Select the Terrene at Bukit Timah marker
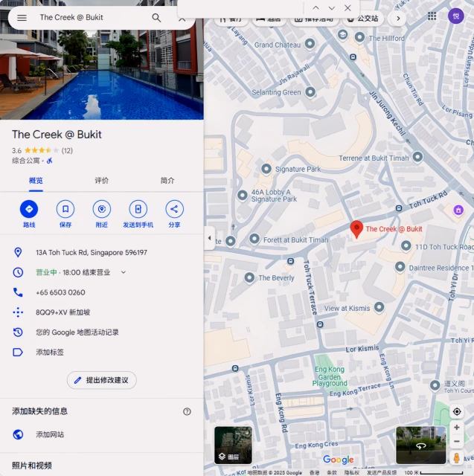This screenshot has height=476, width=474. pyautogui.click(x=417, y=157)
